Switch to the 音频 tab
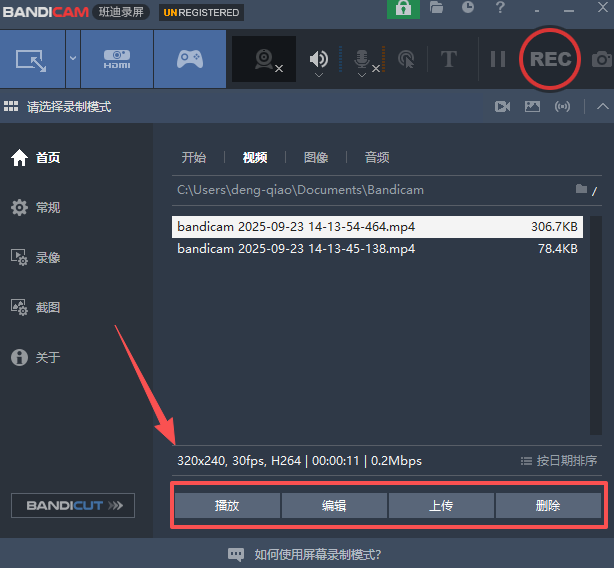This screenshot has width=614, height=568. click(x=377, y=157)
